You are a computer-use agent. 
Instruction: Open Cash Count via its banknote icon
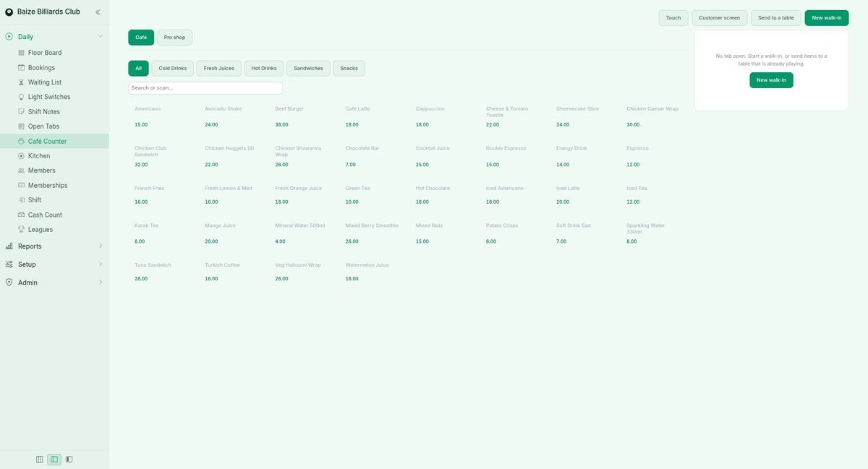point(21,215)
